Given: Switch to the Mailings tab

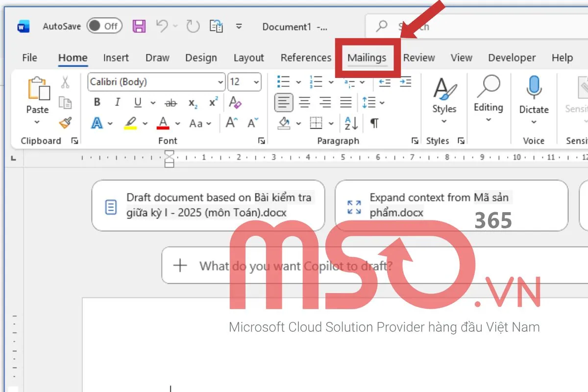Looking at the screenshot, I should 368,57.
